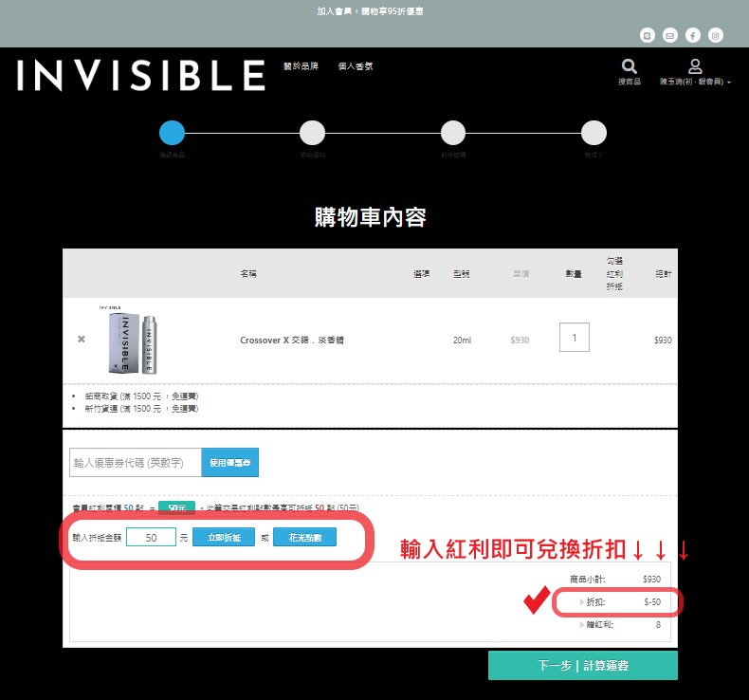
Task: Click the 名稱 column header
Action: (x=248, y=274)
